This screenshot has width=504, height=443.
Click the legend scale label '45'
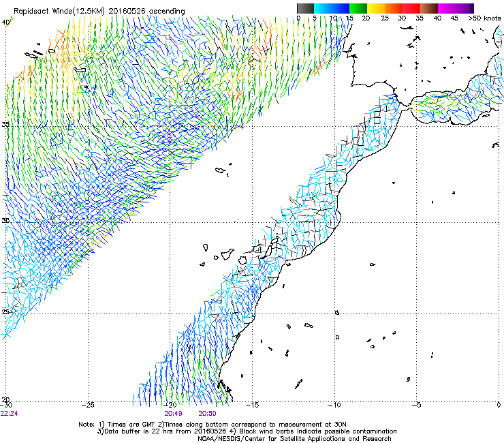click(454, 18)
